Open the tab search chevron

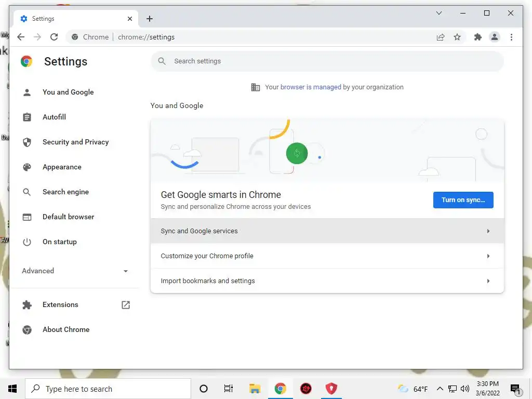click(x=438, y=13)
